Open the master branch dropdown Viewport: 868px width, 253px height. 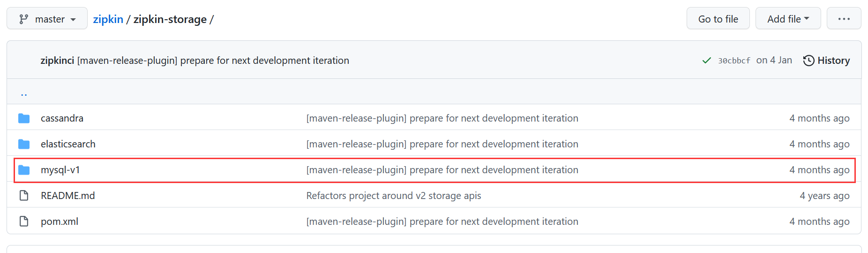coord(47,19)
